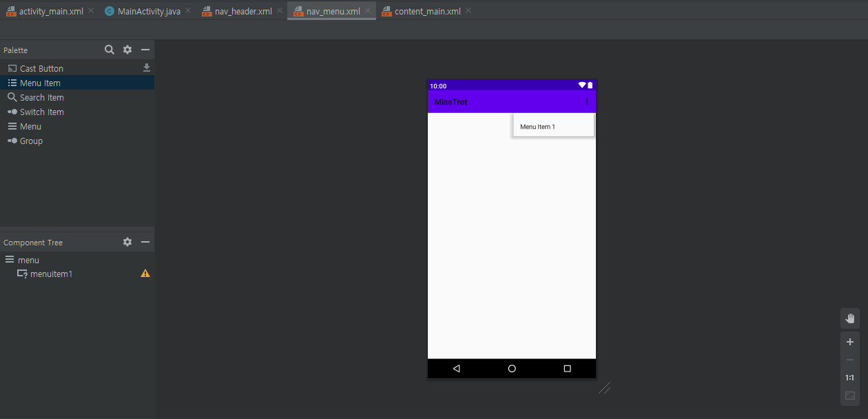The height and width of the screenshot is (419, 868).
Task: Close the MainActivity.java tab
Action: [x=188, y=11]
